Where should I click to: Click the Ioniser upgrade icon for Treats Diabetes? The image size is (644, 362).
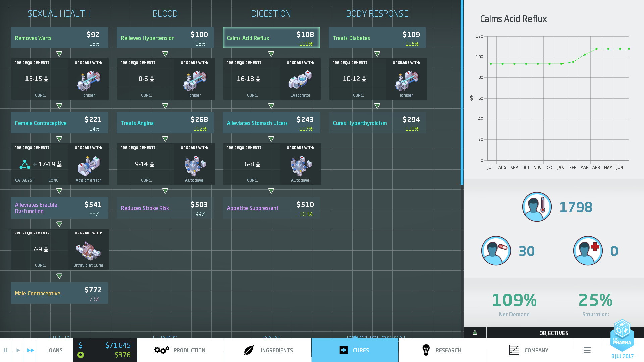tap(406, 80)
